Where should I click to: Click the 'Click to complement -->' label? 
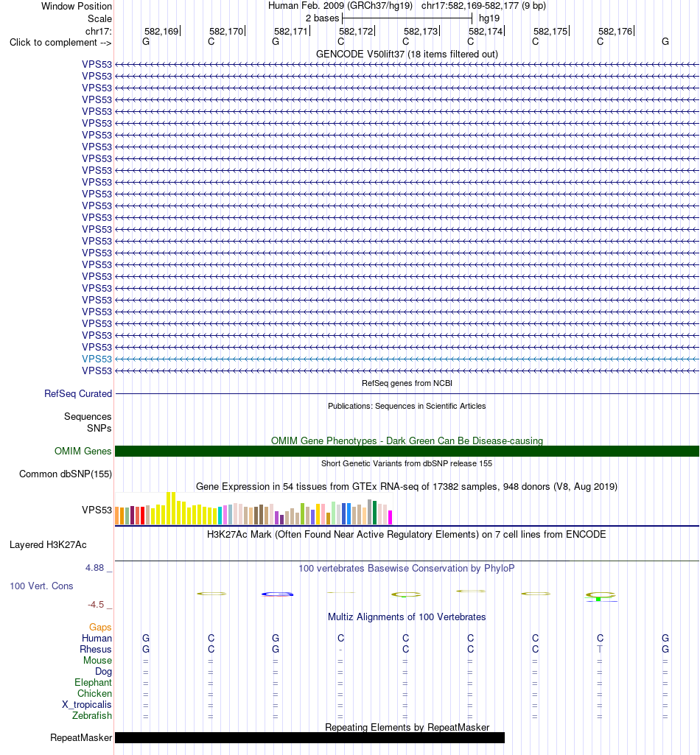pos(60,43)
